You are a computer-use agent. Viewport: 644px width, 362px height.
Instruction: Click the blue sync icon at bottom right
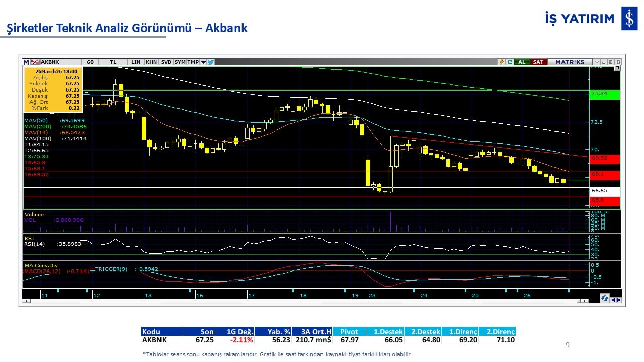pyautogui.click(x=604, y=298)
